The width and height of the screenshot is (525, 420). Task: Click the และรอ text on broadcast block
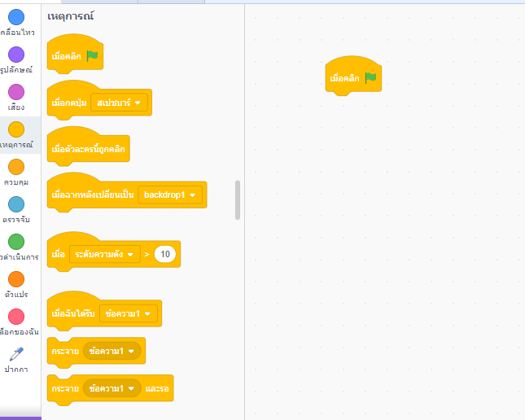(x=157, y=388)
